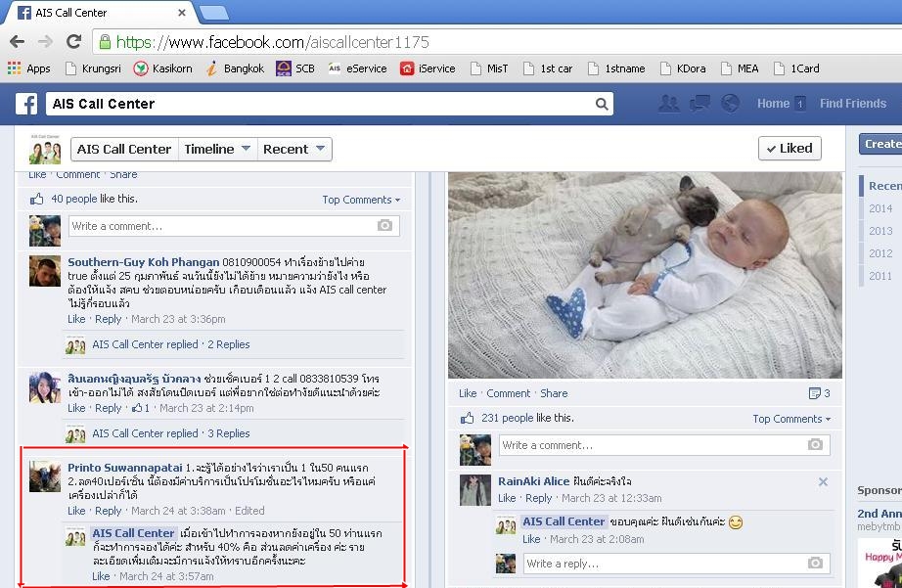Close the AIS Call Center browser tab

point(182,12)
